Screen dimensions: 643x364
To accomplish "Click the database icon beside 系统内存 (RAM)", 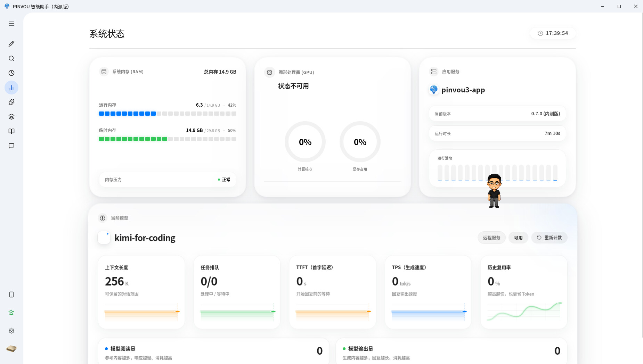I will [104, 72].
